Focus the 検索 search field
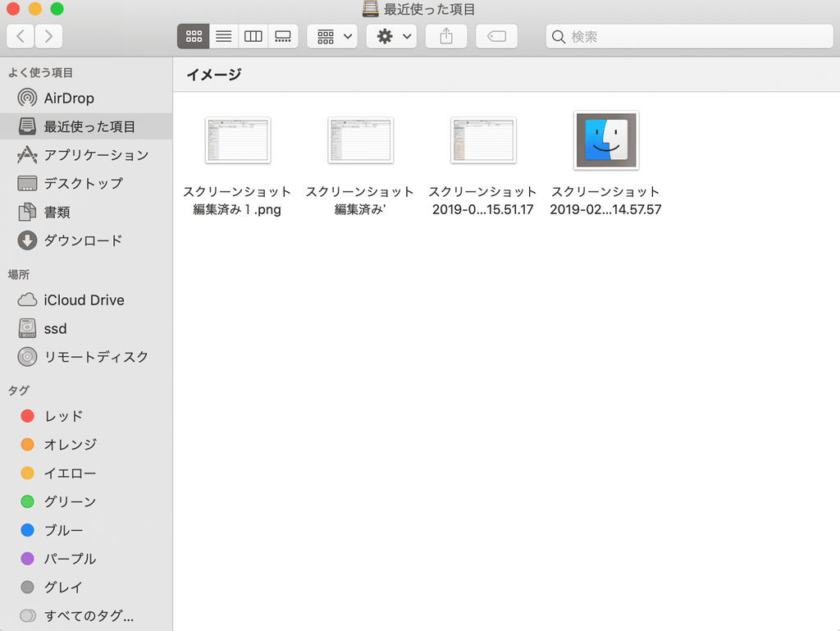This screenshot has width=840, height=631. click(x=689, y=36)
